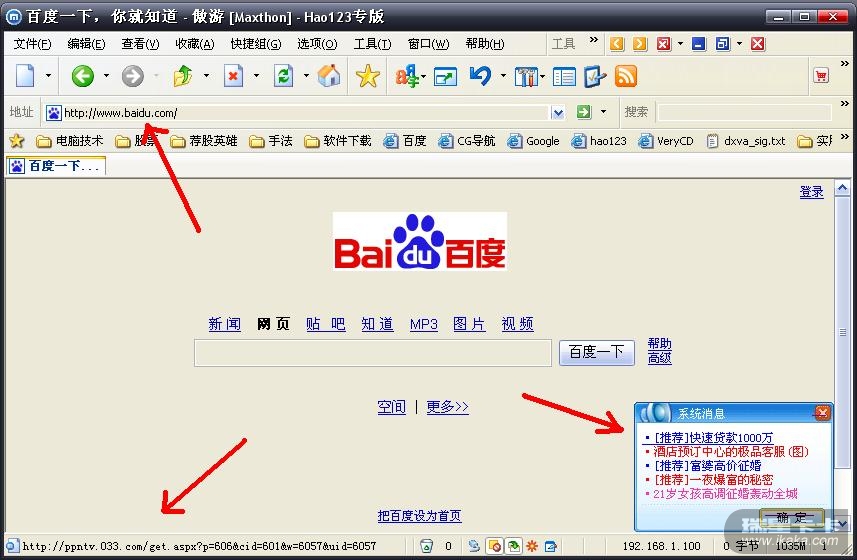Click the fullscreen window toolbar icon

coord(445,77)
